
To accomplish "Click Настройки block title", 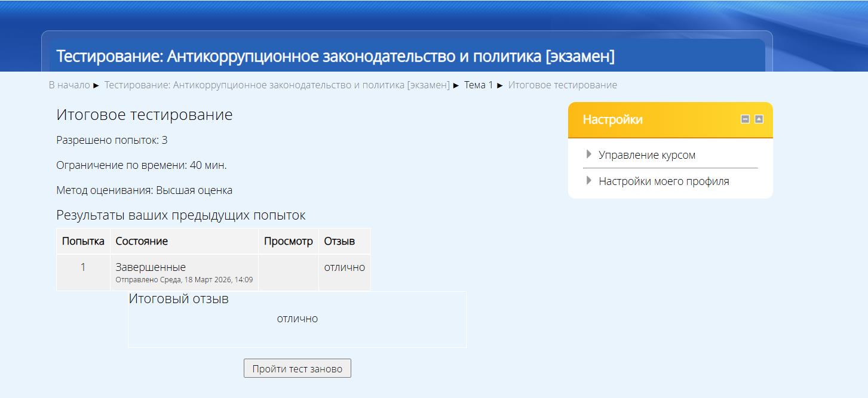I will coord(613,119).
